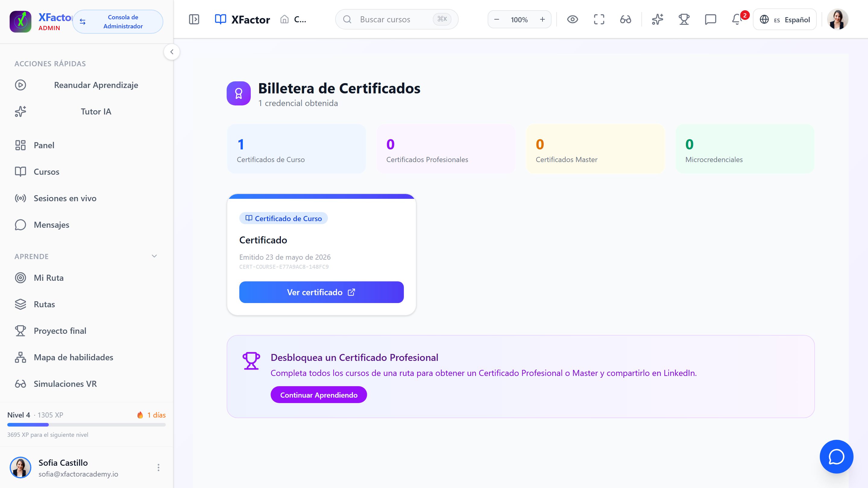Toggle the sidebar panel icon in header
Image resolution: width=868 pixels, height=488 pixels.
pos(194,20)
